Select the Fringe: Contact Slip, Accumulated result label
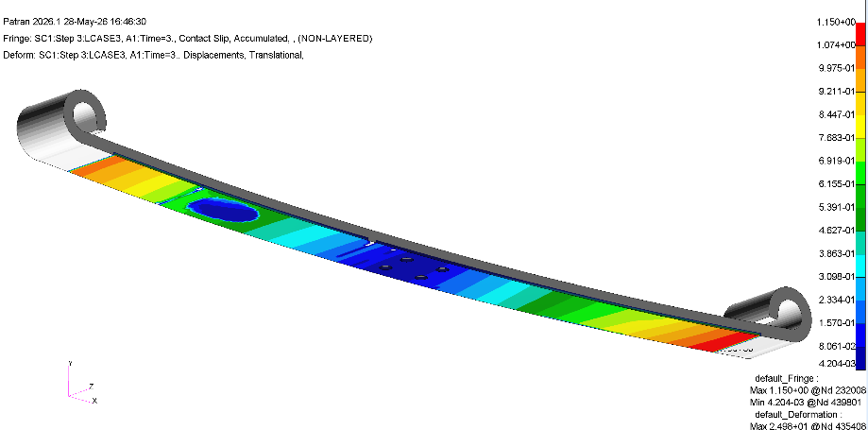 pyautogui.click(x=188, y=38)
